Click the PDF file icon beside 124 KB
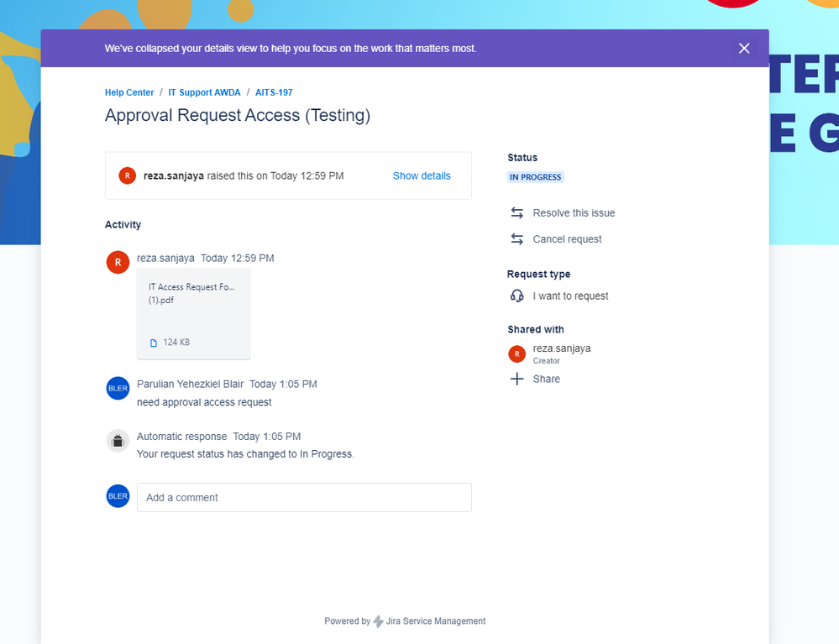Viewport: 839px width, 644px height. point(154,343)
